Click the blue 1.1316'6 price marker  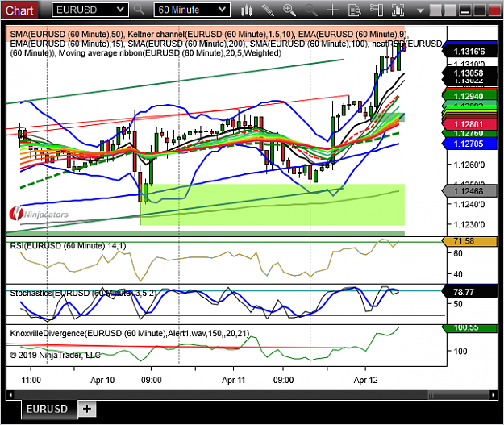click(469, 51)
